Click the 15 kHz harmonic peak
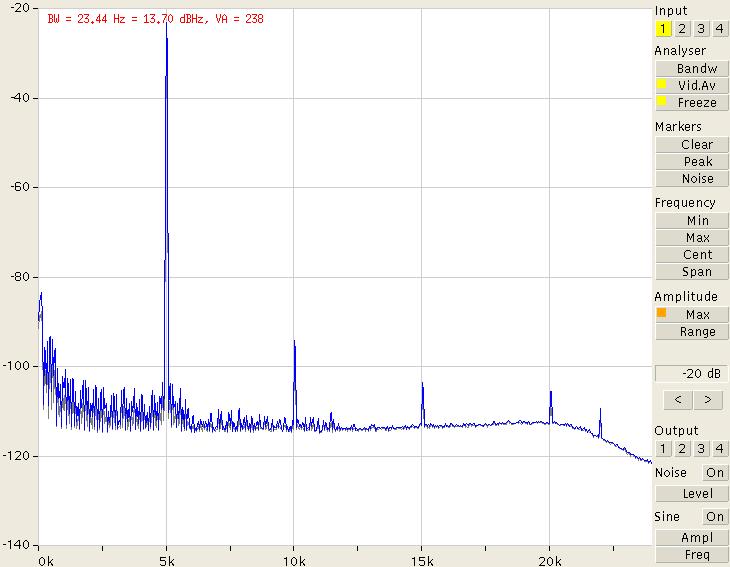Viewport: 730px width, 567px height. point(422,385)
